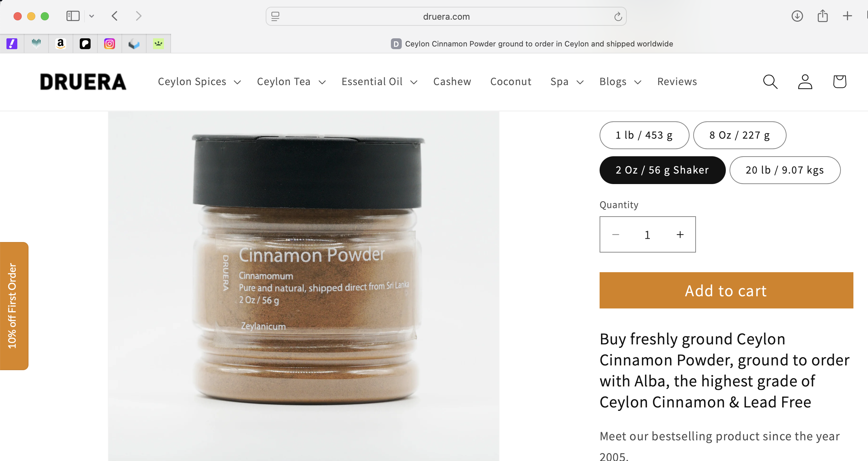Select the 8 Oz / 227 g size option
Viewport: 868px width, 461px height.
(739, 135)
